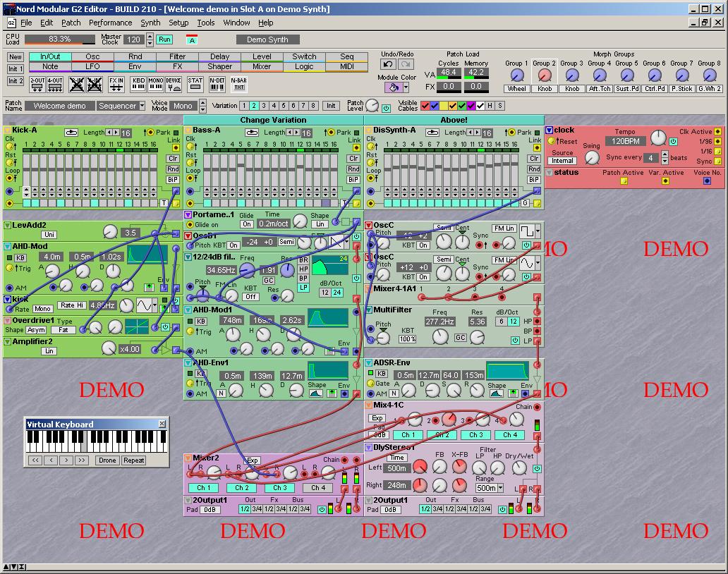
Task: Click the Undo arrow button
Action: coord(388,64)
